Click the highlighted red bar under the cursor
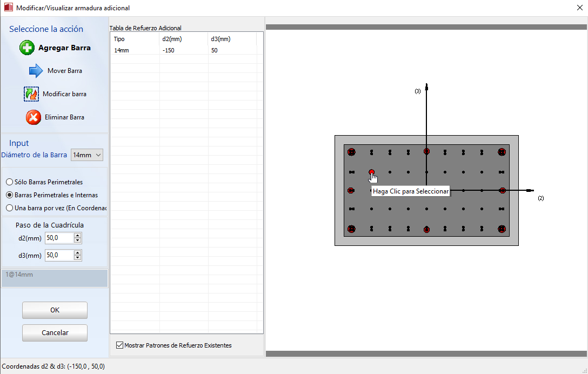This screenshot has width=588, height=374. tap(371, 172)
